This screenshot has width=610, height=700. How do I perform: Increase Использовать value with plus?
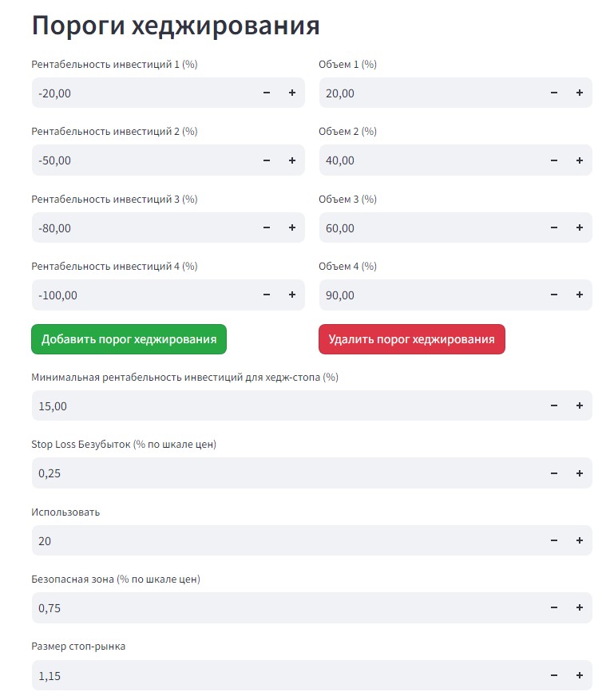click(x=579, y=540)
